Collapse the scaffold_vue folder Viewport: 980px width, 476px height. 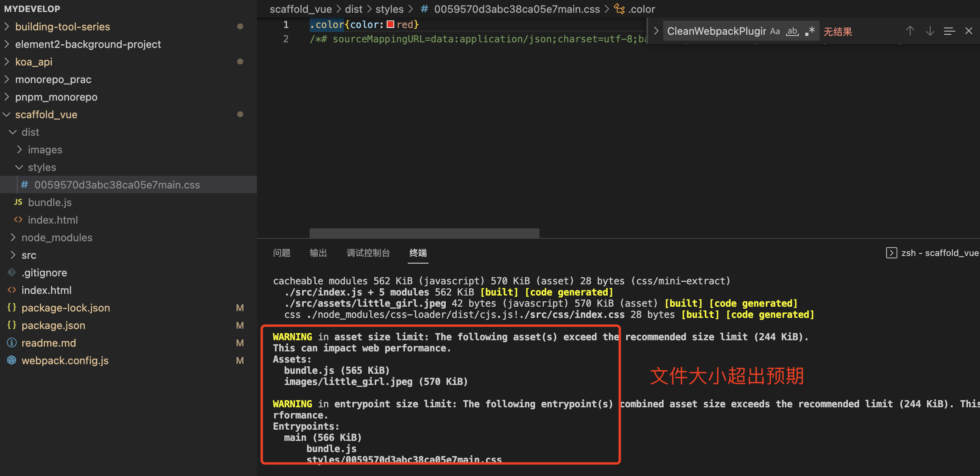[46, 115]
